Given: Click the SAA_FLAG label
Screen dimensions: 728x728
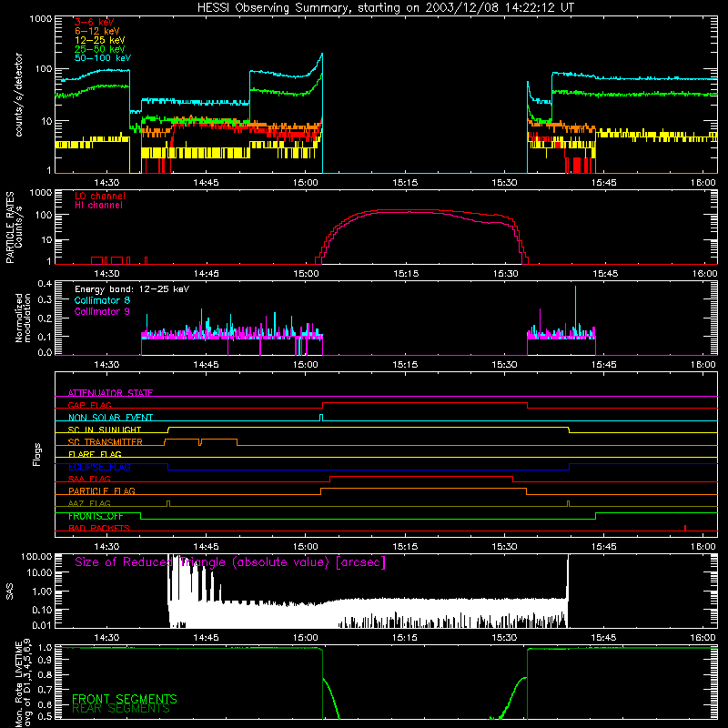Looking at the screenshot, I should tap(89, 479).
